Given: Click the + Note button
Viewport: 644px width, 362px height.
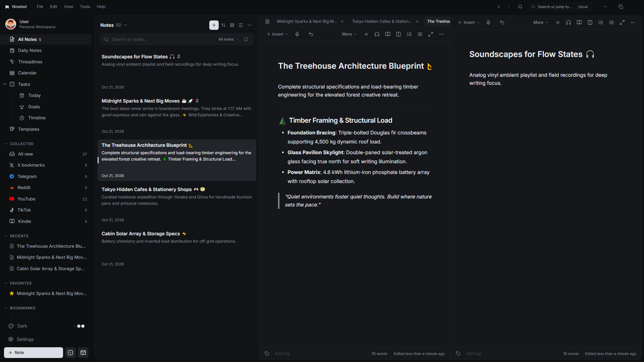Looking at the screenshot, I should pyautogui.click(x=34, y=353).
